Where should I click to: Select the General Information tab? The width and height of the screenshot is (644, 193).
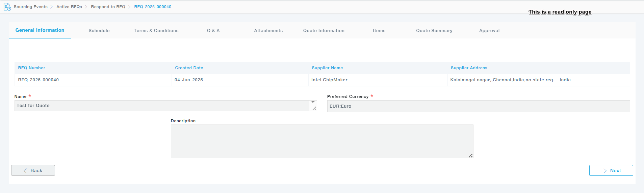(x=40, y=30)
